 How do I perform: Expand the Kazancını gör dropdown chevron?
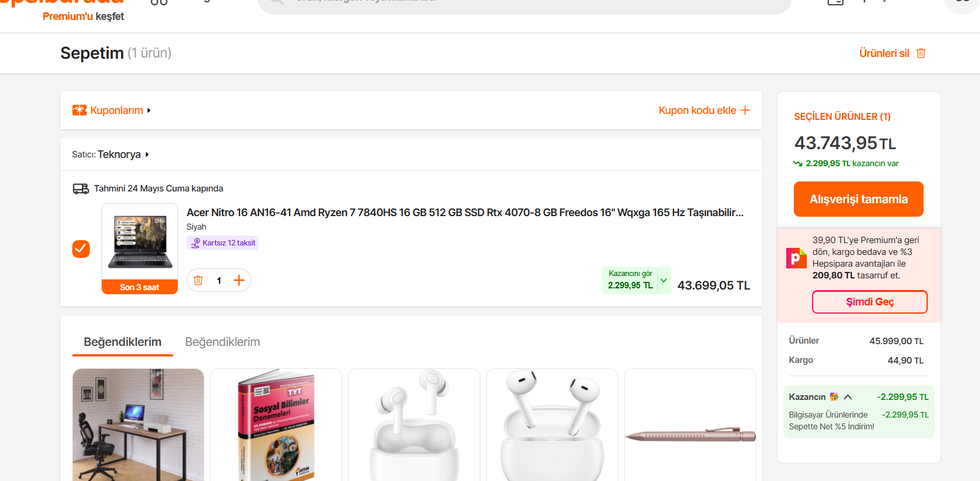(664, 280)
